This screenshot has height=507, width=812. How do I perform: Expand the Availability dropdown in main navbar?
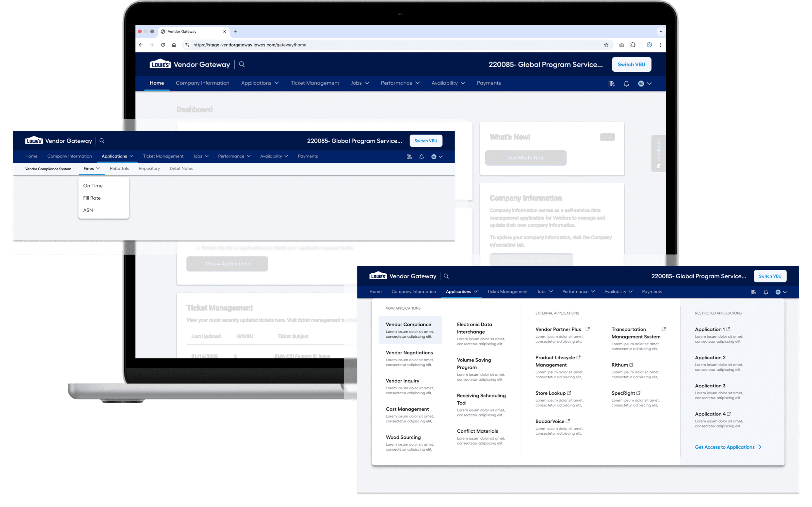pos(448,83)
